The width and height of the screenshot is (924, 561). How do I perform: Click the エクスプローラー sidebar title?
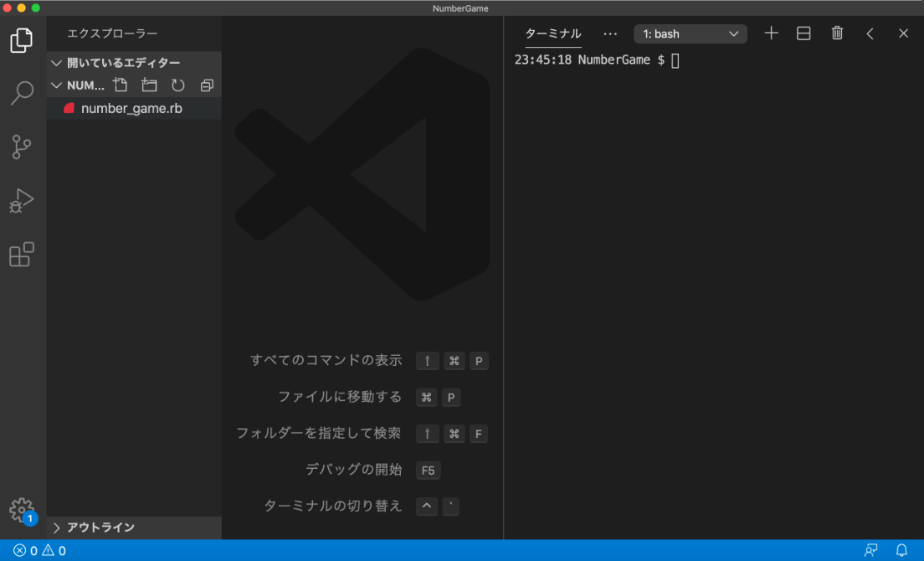[x=112, y=33]
